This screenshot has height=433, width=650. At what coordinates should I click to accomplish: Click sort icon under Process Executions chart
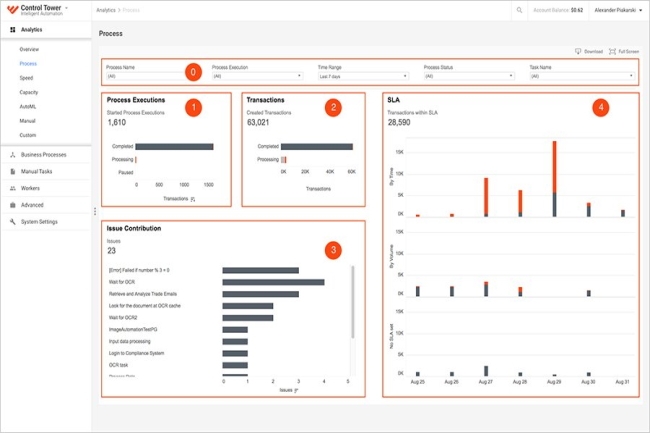(x=193, y=199)
